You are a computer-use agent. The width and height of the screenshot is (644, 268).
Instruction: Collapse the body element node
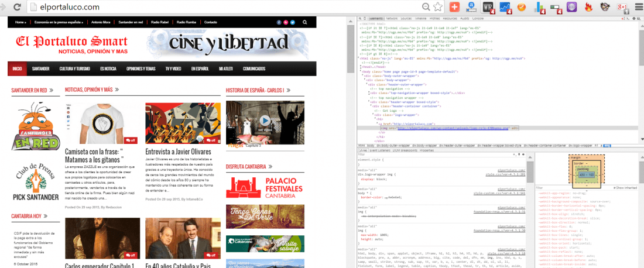click(361, 71)
